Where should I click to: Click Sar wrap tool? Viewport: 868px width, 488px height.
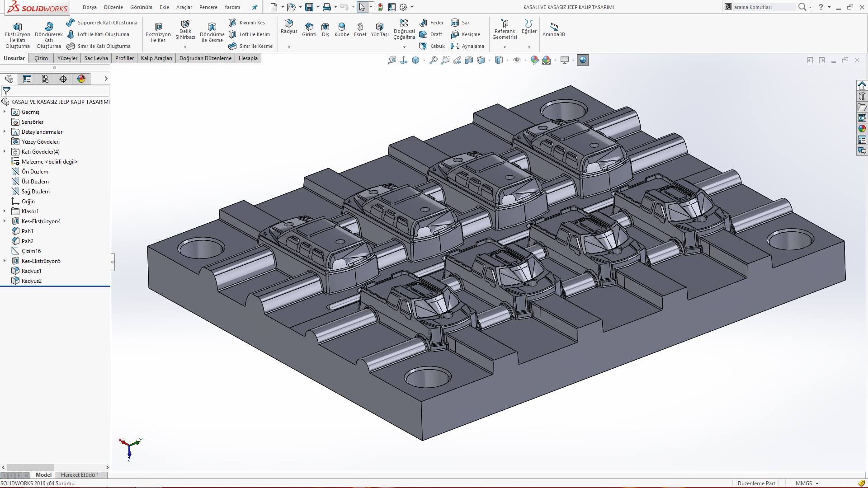[460, 23]
